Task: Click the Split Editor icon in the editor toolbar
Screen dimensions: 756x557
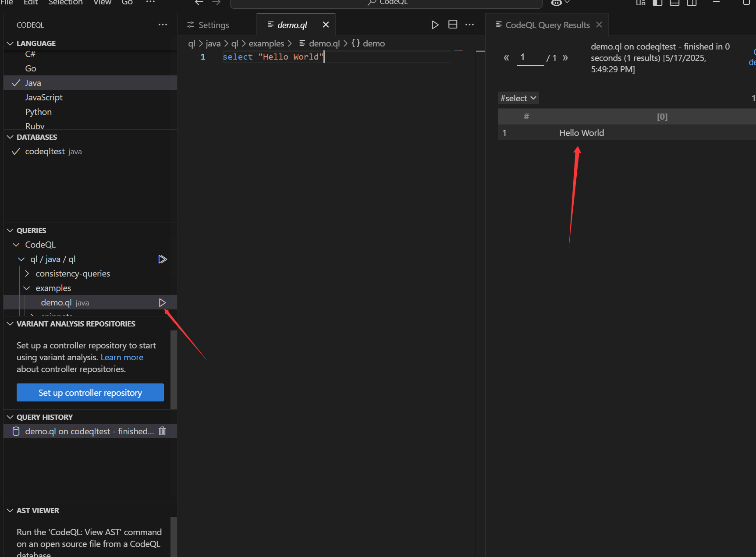Action: click(x=453, y=25)
